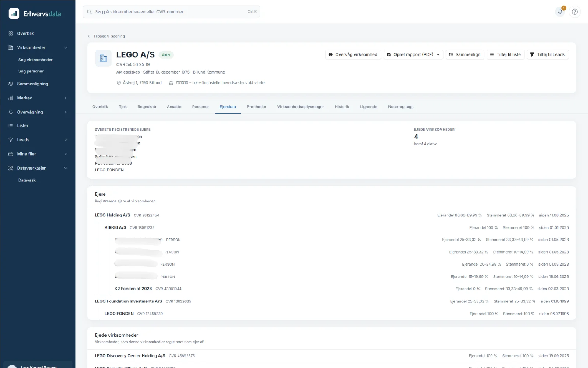The image size is (588, 368).
Task: Click the Erhvervsdata logo icon
Action: point(14,14)
